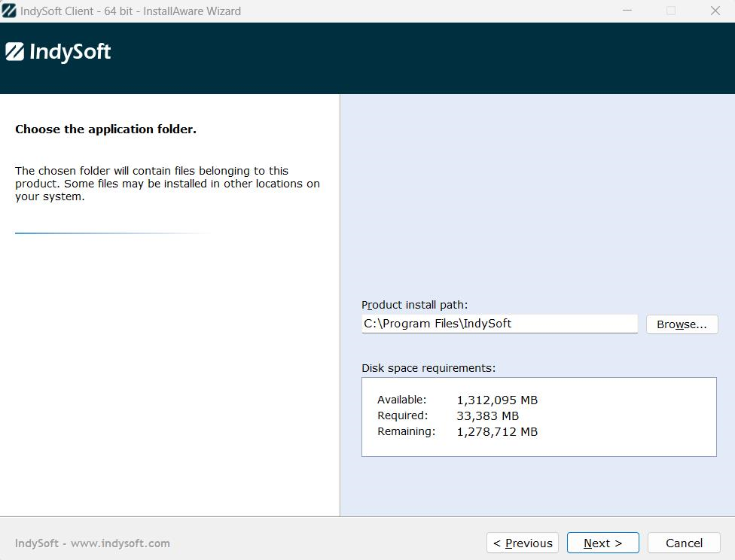
Task: Proceed by clicking Next >
Action: 602,543
